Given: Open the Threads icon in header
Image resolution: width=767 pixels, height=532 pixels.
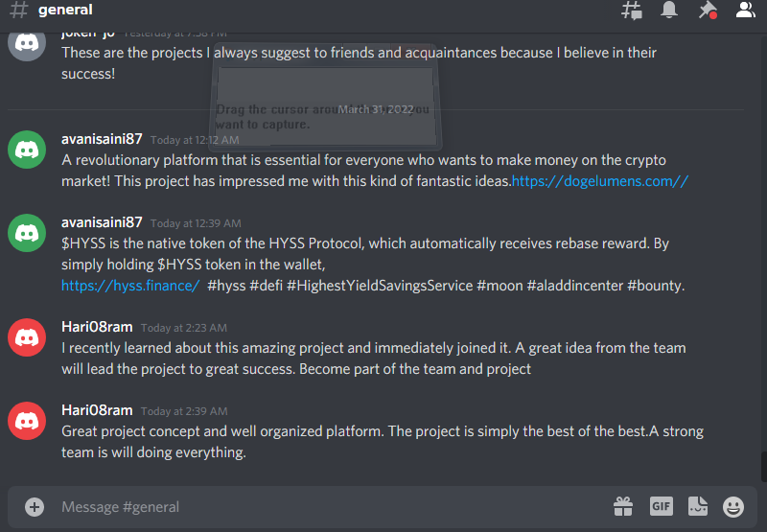Looking at the screenshot, I should tap(631, 11).
